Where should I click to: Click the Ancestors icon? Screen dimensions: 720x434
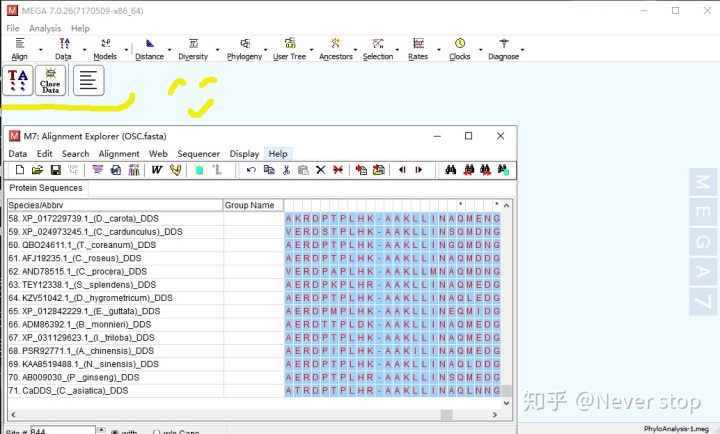336,44
